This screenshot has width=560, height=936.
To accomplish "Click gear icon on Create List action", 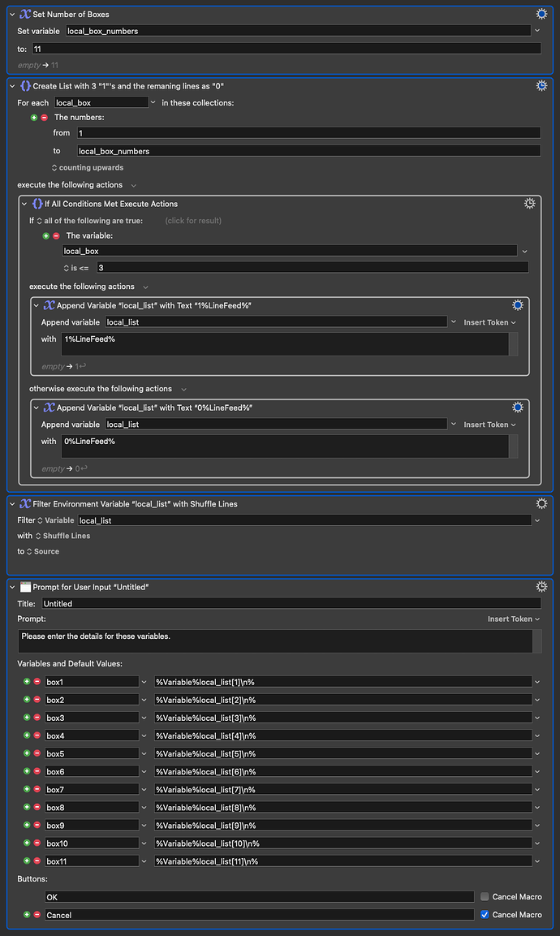I will tap(542, 85).
